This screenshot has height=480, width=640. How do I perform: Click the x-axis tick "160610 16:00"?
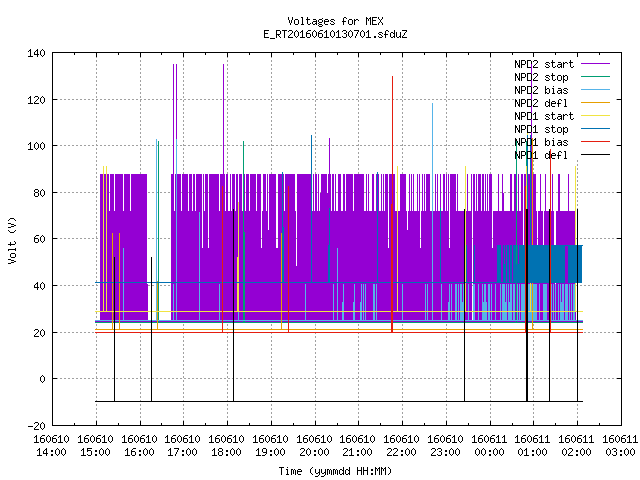(139, 446)
